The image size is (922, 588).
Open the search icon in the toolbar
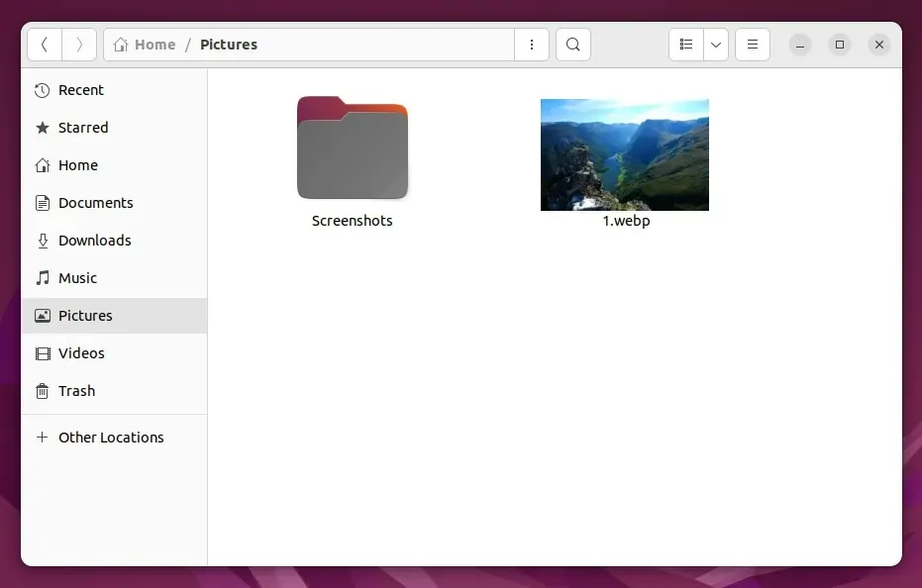(x=572, y=44)
